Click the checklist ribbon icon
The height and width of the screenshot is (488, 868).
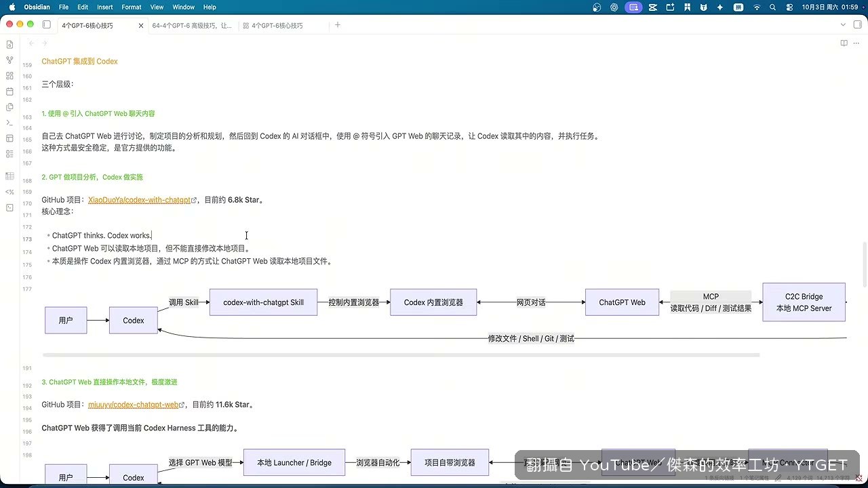(x=9, y=154)
